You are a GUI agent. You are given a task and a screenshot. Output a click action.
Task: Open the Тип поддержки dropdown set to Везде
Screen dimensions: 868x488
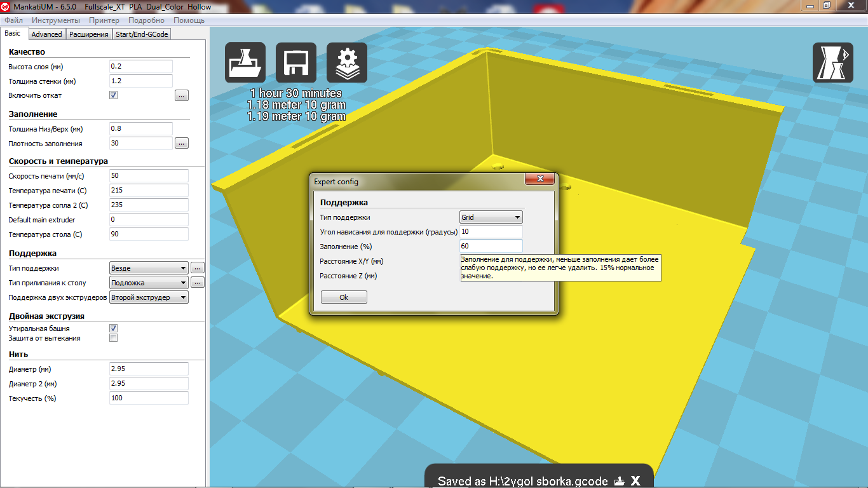point(149,268)
